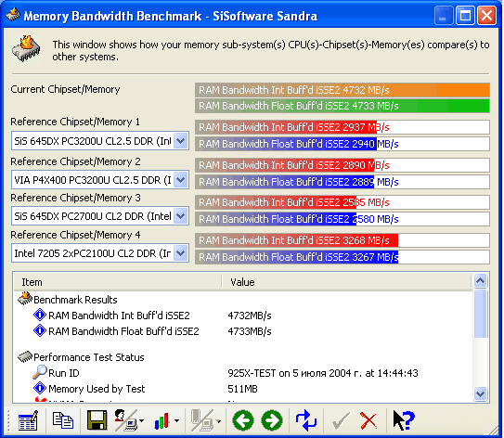Maximize the Sandra benchmark window

465,15
